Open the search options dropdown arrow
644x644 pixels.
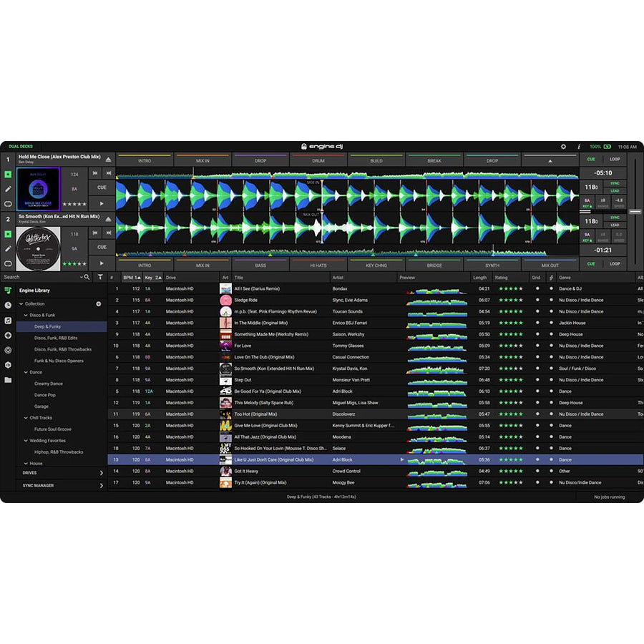pyautogui.click(x=81, y=277)
